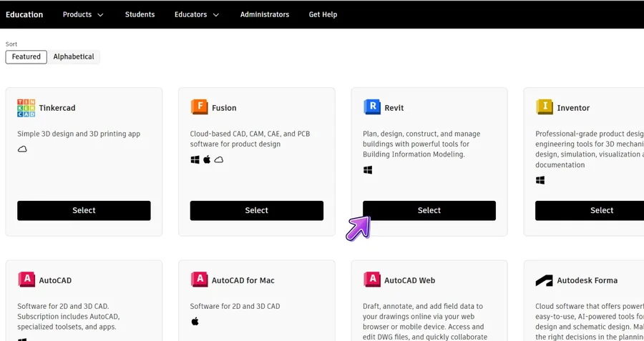Click the AutoCAD for Mac icon
The image size is (644, 341).
(199, 280)
